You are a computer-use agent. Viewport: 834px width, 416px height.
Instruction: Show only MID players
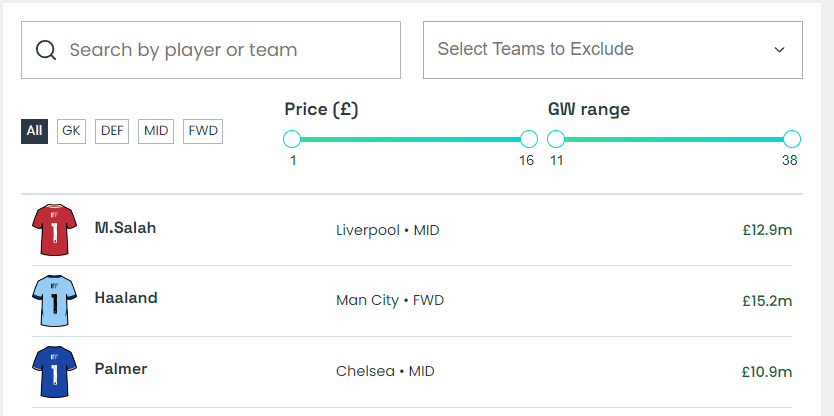tap(156, 131)
